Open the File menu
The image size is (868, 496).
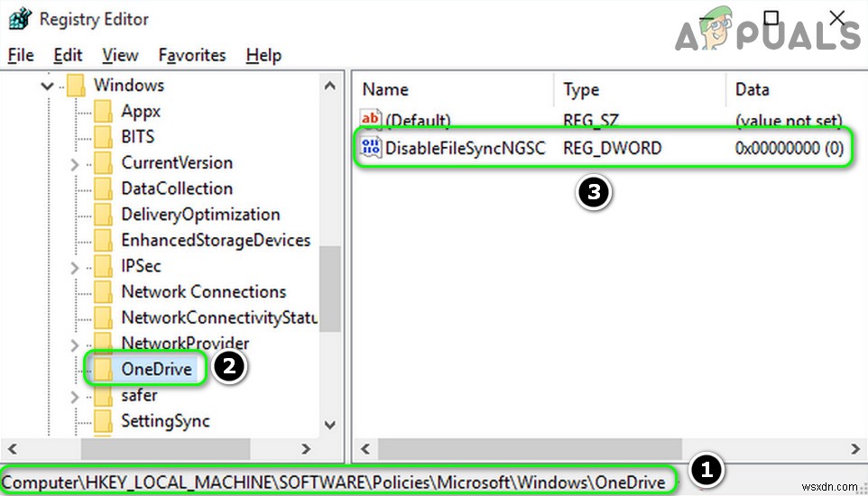(21, 55)
